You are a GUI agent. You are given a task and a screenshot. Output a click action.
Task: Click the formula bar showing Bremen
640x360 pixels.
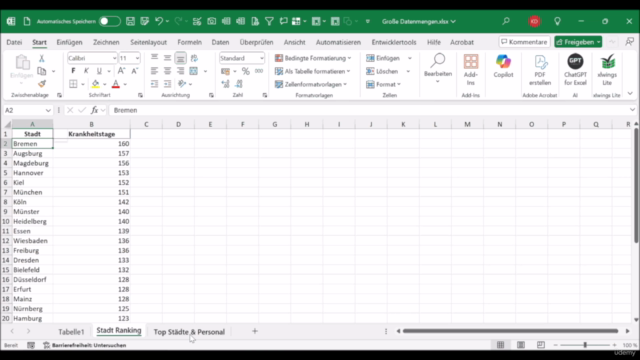pos(369,110)
